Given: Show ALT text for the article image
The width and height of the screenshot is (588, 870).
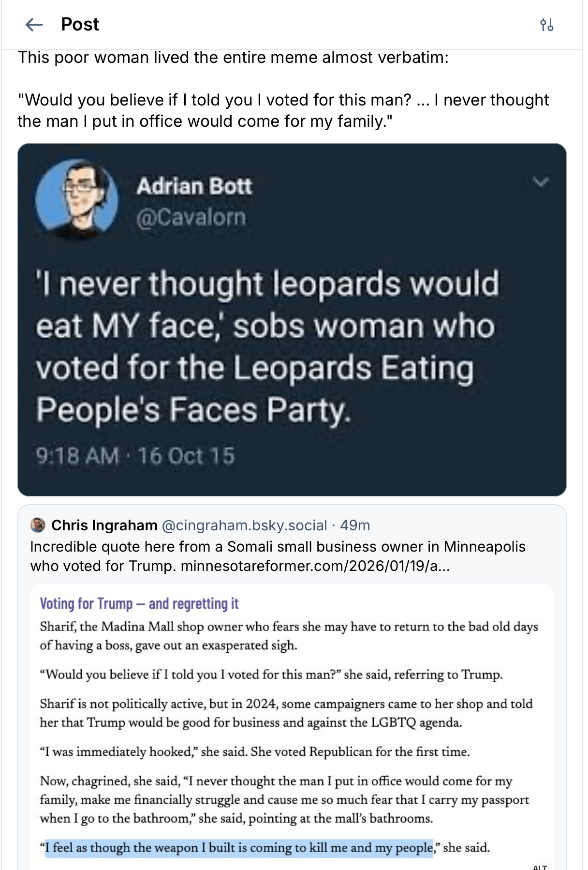Looking at the screenshot, I should (x=539, y=866).
